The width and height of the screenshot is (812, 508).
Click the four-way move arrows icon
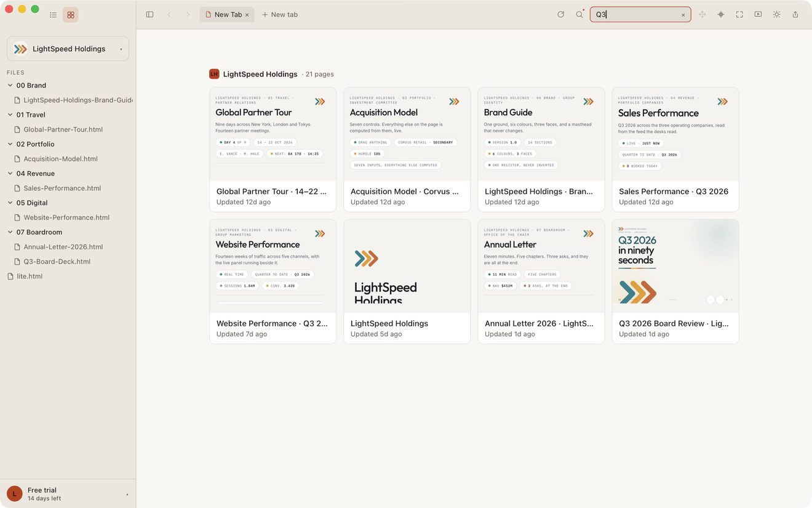coord(702,14)
